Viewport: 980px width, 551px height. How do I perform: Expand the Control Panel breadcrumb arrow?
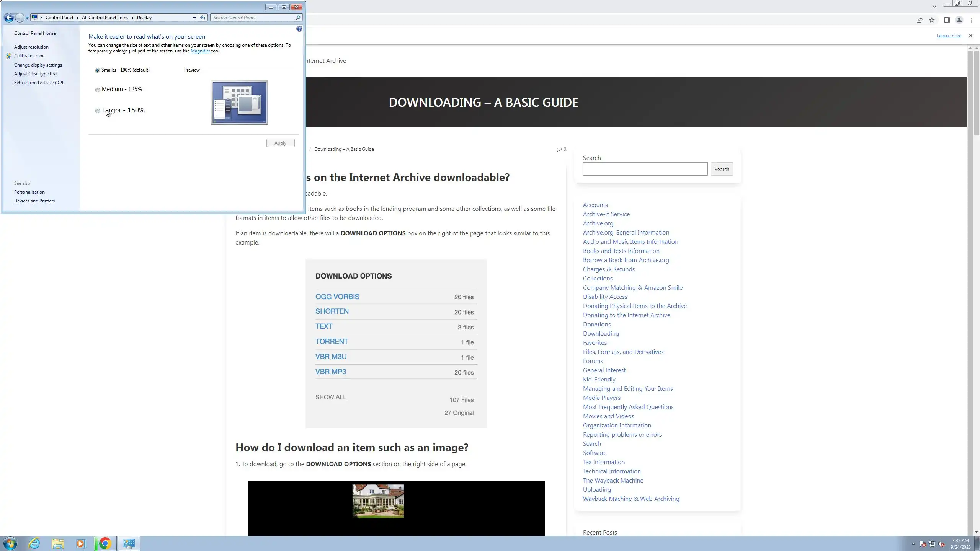(x=77, y=18)
